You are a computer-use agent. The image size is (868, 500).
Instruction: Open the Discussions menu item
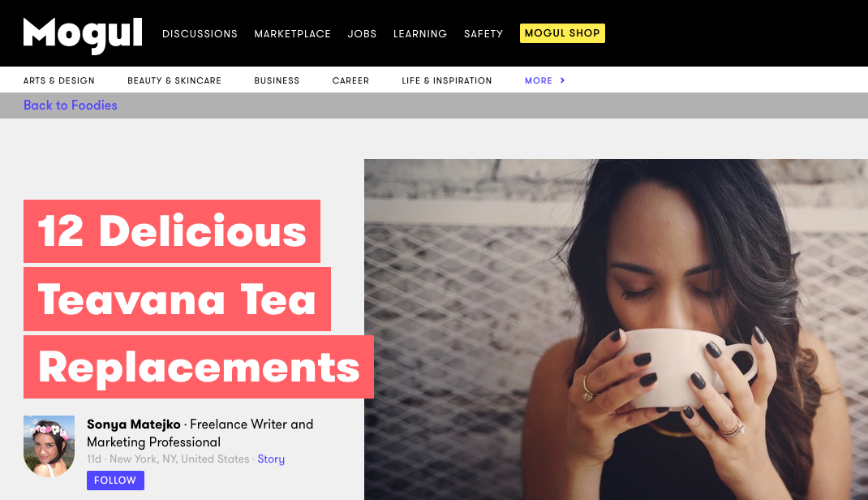pos(200,34)
